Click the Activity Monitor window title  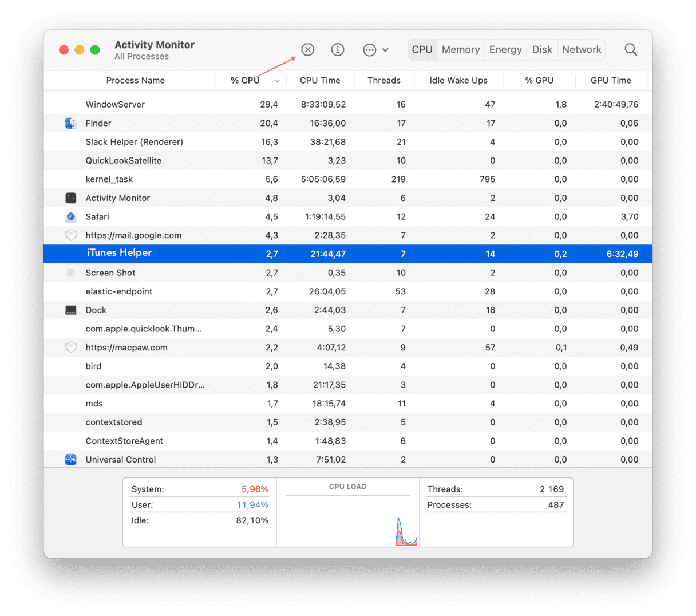coord(155,45)
